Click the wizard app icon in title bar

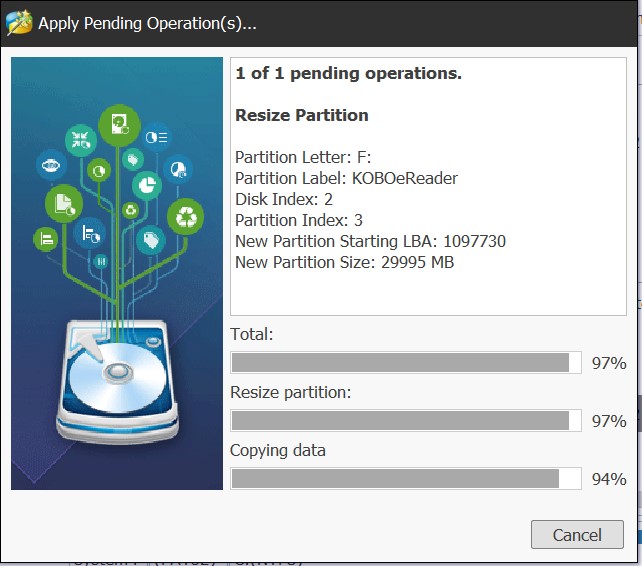[19, 23]
